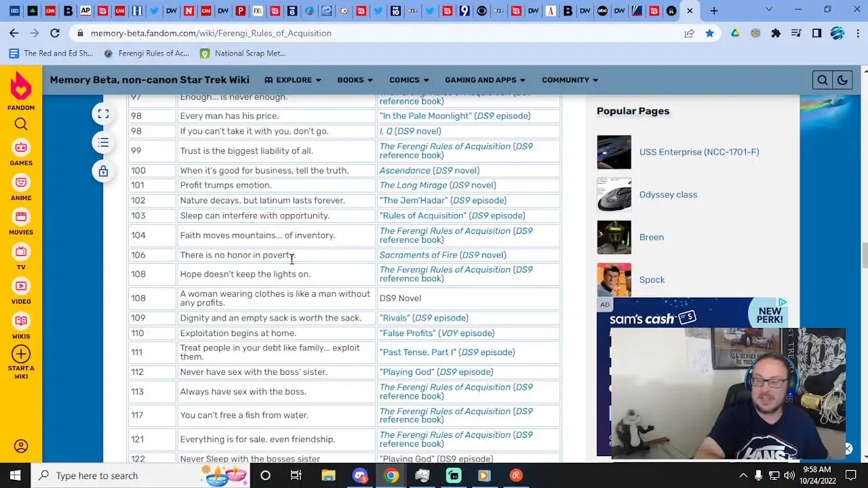The image size is (868, 488).
Task: Open "The Jem'Hadar" episode link
Action: (x=414, y=201)
